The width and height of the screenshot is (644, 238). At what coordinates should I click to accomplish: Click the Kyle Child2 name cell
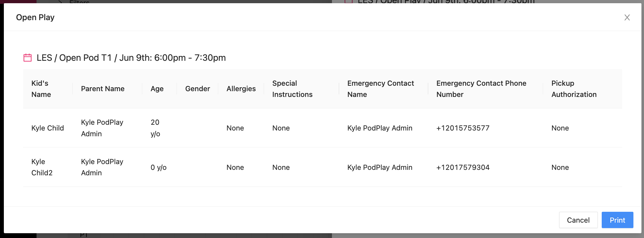(x=42, y=167)
